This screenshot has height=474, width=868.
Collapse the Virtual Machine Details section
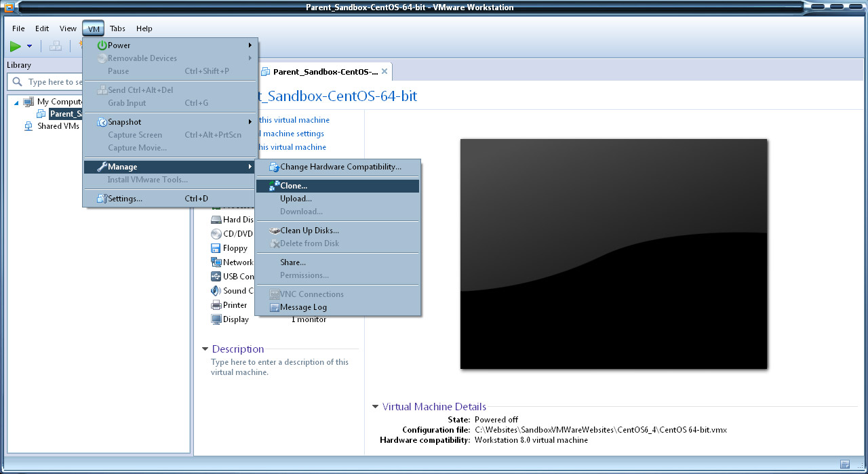click(x=376, y=407)
